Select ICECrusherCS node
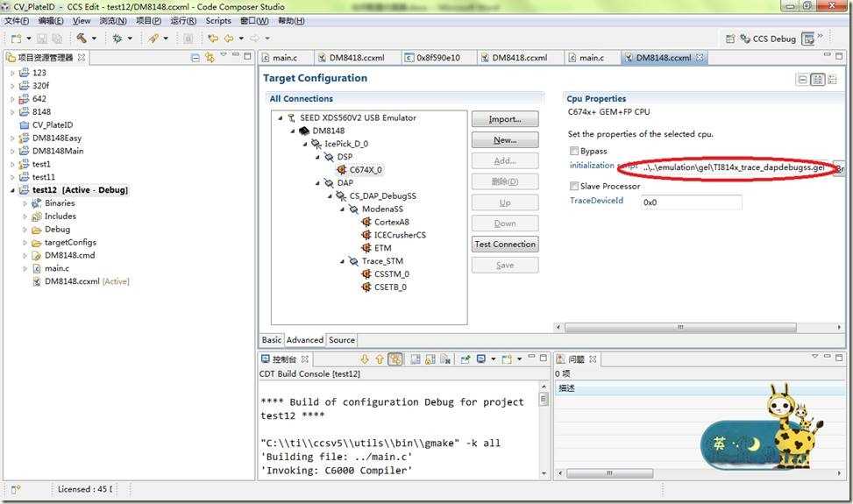The height and width of the screenshot is (504, 853). (x=394, y=235)
